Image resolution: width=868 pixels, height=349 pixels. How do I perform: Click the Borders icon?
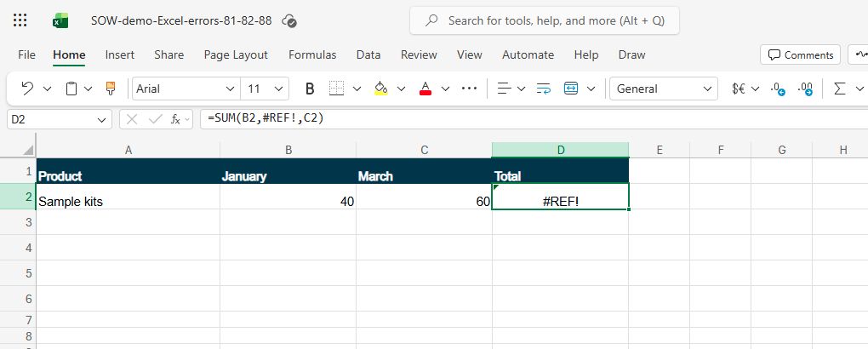click(337, 89)
